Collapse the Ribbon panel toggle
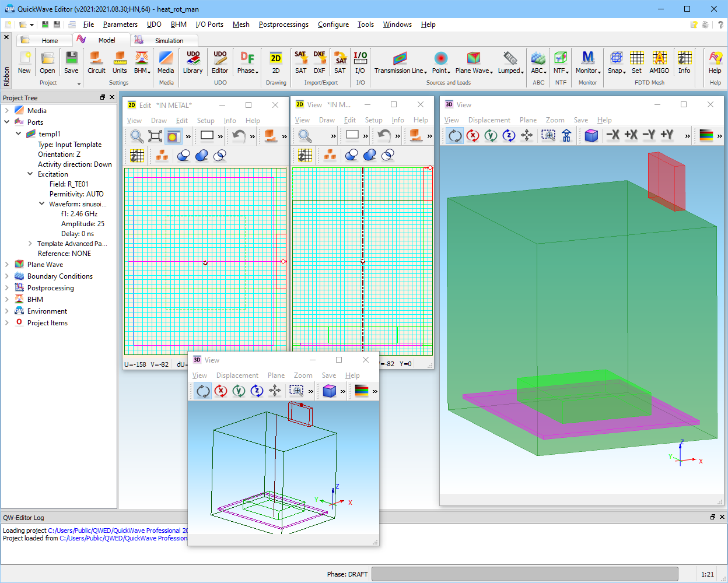This screenshot has height=583, width=728. 6,37
